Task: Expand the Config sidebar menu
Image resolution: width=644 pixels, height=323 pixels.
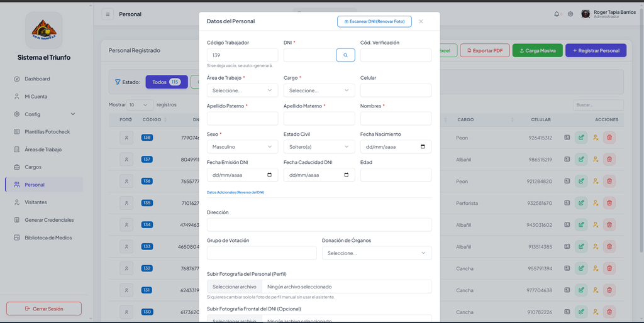Action: click(x=44, y=114)
